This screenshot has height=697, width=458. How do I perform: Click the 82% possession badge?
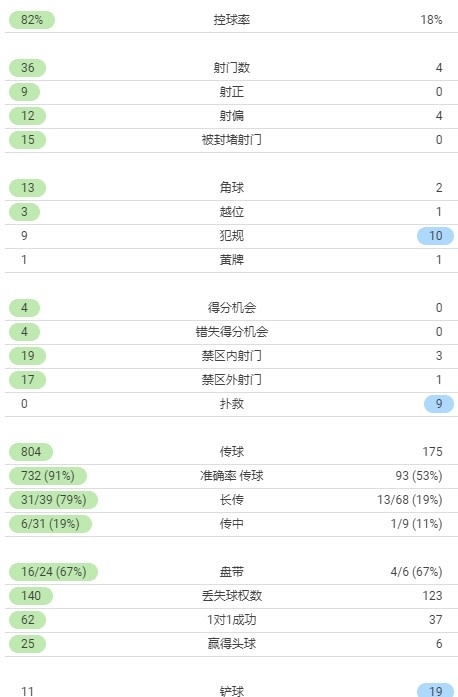32,20
